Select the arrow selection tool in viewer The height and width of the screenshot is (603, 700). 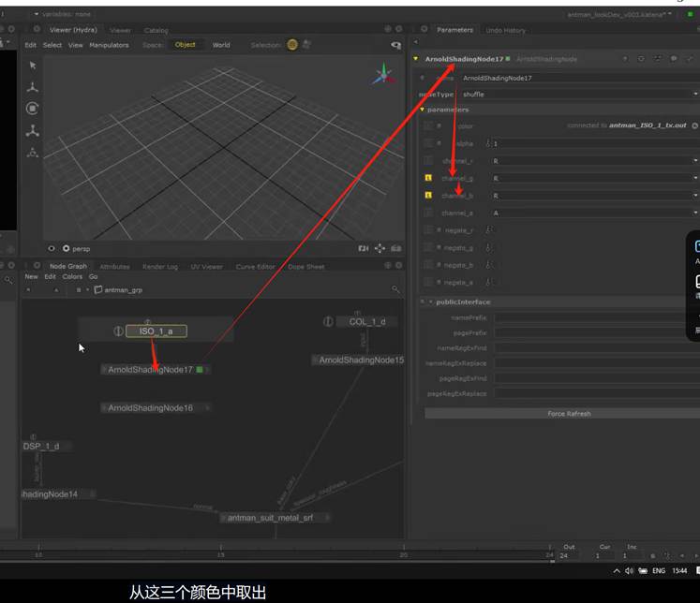[x=33, y=66]
